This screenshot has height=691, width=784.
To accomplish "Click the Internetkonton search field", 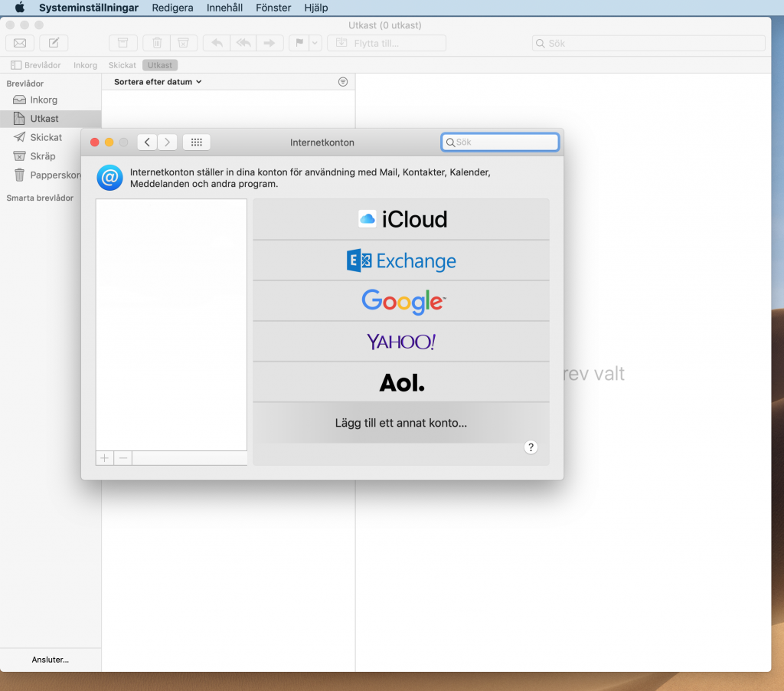I will pos(501,142).
